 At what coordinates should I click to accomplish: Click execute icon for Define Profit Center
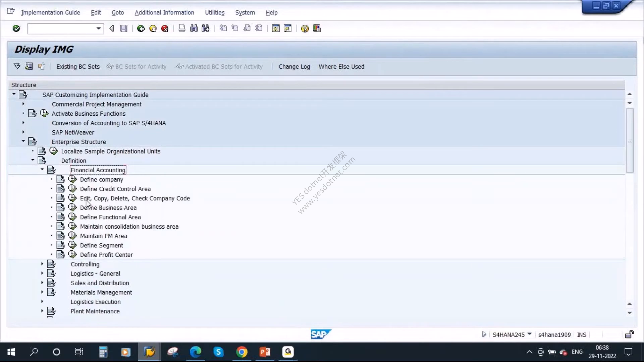[72, 254]
